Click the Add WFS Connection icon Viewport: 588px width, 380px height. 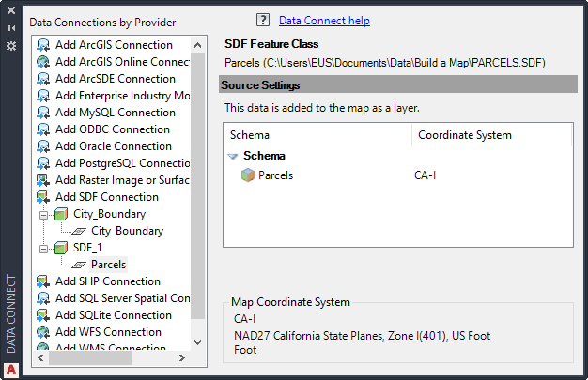pos(43,332)
